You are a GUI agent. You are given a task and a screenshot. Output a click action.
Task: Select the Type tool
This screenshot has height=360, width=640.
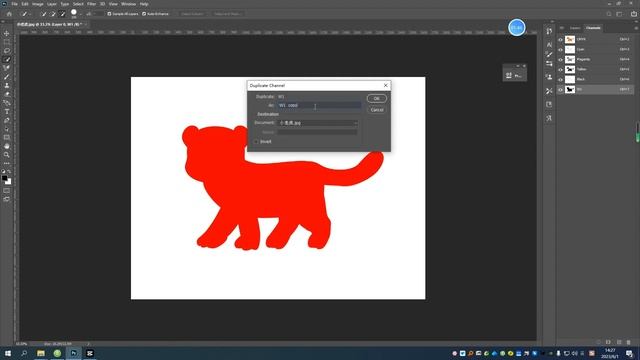tap(7, 112)
